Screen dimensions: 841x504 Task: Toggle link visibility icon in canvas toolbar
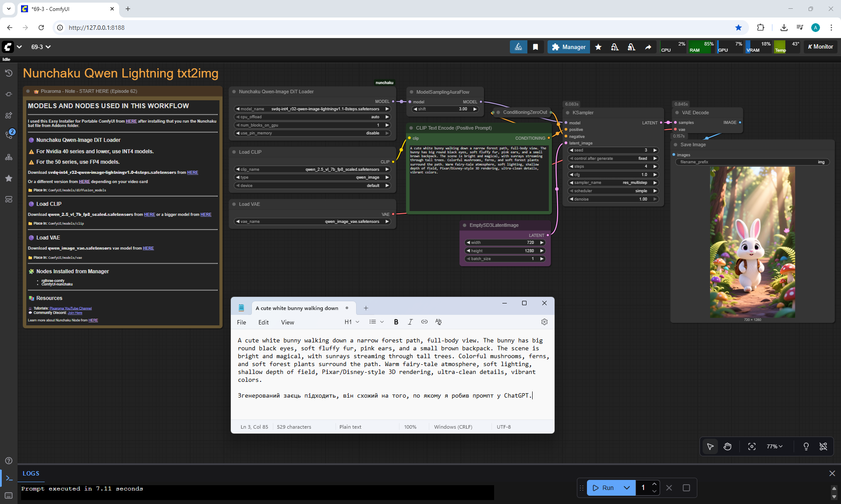coord(823,446)
